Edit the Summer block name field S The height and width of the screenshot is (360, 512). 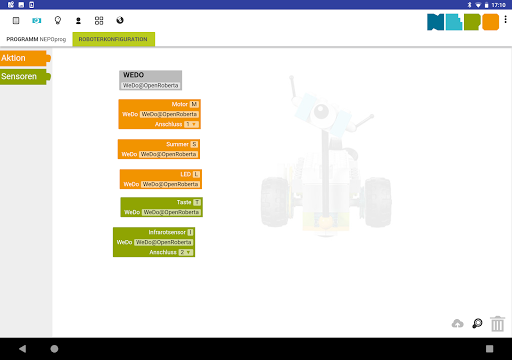point(194,144)
